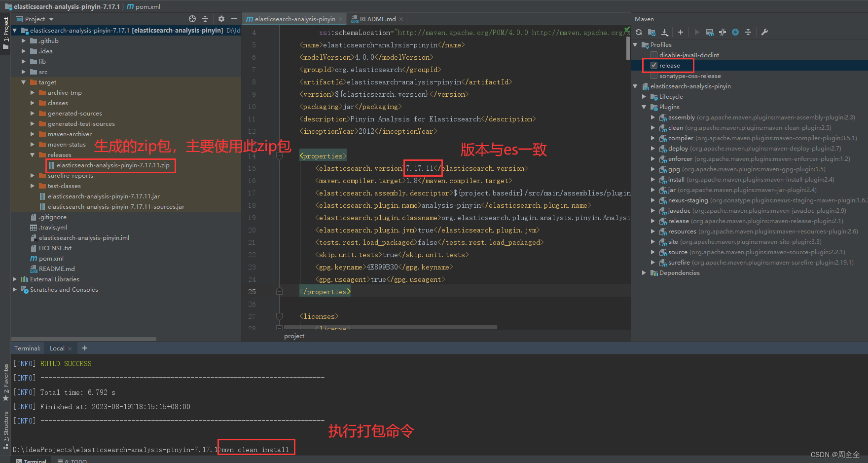Enable sonatype-oss-release profile checkbox
Screen dimensions: 868x463
coord(654,76)
